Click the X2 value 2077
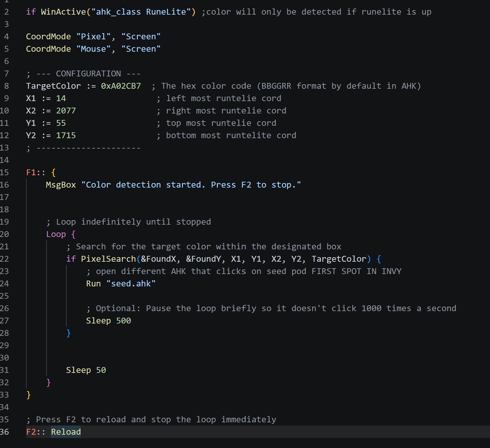Viewport: 490px width, 448px height. tap(66, 111)
